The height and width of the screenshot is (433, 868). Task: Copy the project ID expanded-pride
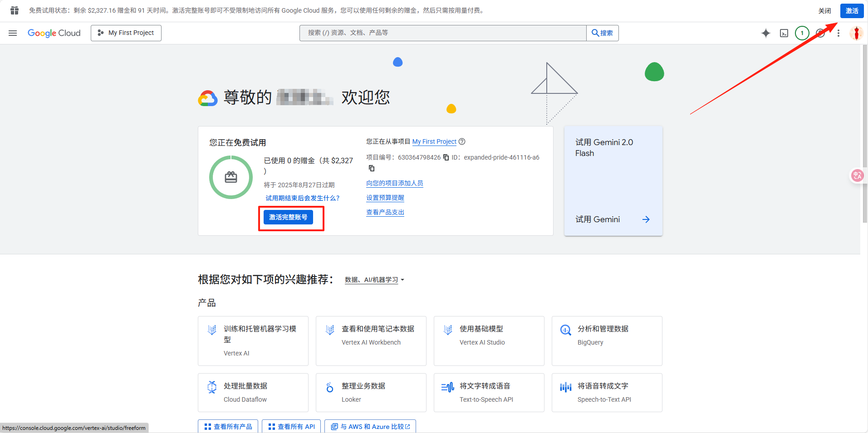point(372,168)
